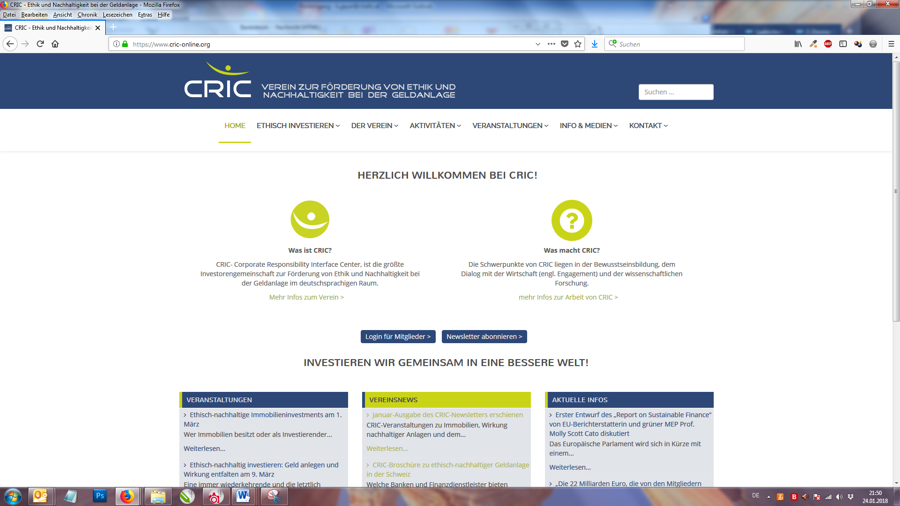The image size is (900, 506).
Task: Go to the HOME navigation item
Action: [235, 126]
